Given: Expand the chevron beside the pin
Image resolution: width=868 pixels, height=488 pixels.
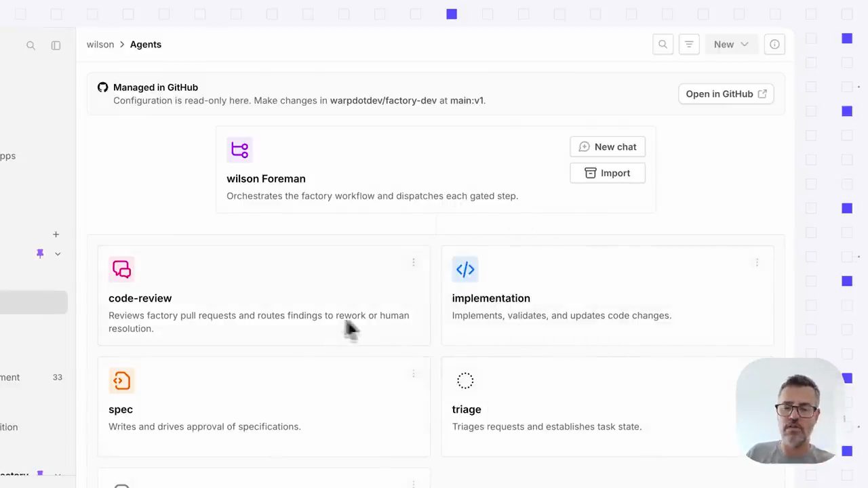Looking at the screenshot, I should [x=58, y=253].
